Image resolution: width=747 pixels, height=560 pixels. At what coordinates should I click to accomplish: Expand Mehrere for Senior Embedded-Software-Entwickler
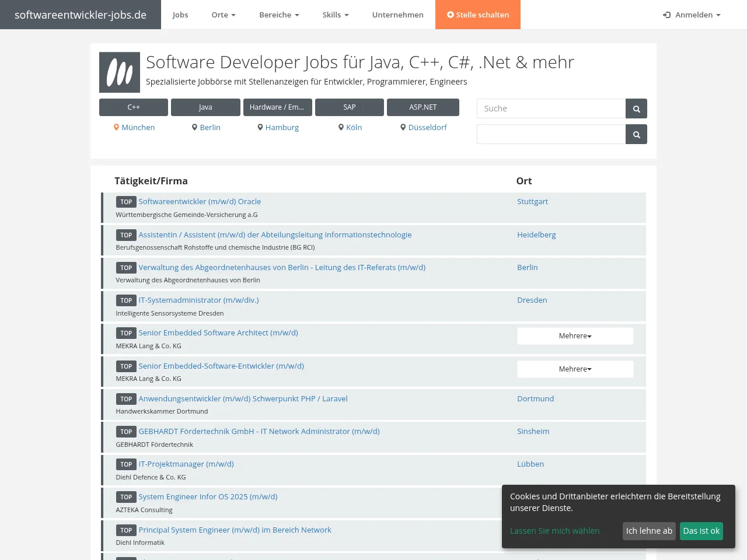[575, 369]
